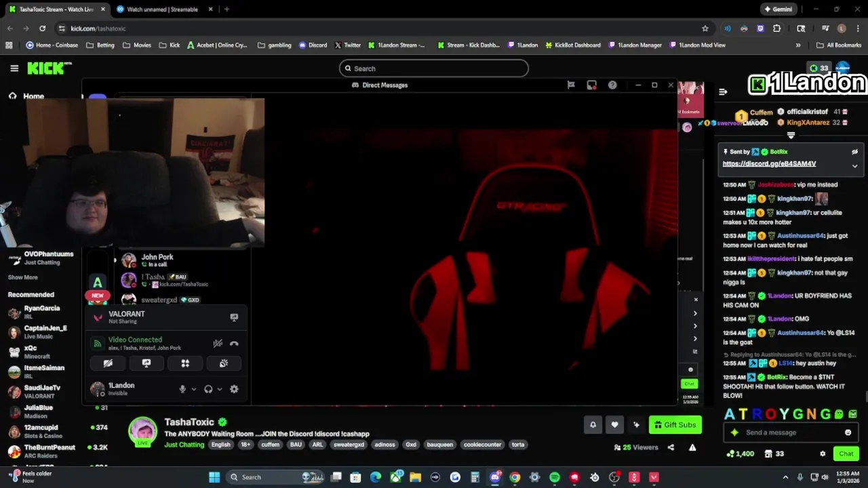Click Show more in sidebar
Screen dimensions: 868x488
(x=22, y=277)
